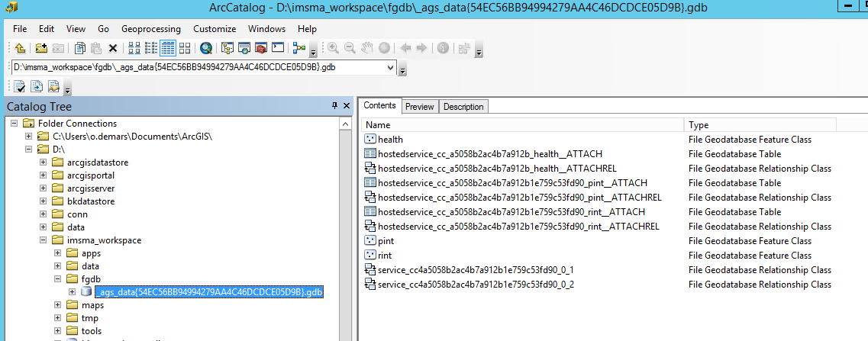Expand the C:\Users\o.demars folder connection

(29, 137)
